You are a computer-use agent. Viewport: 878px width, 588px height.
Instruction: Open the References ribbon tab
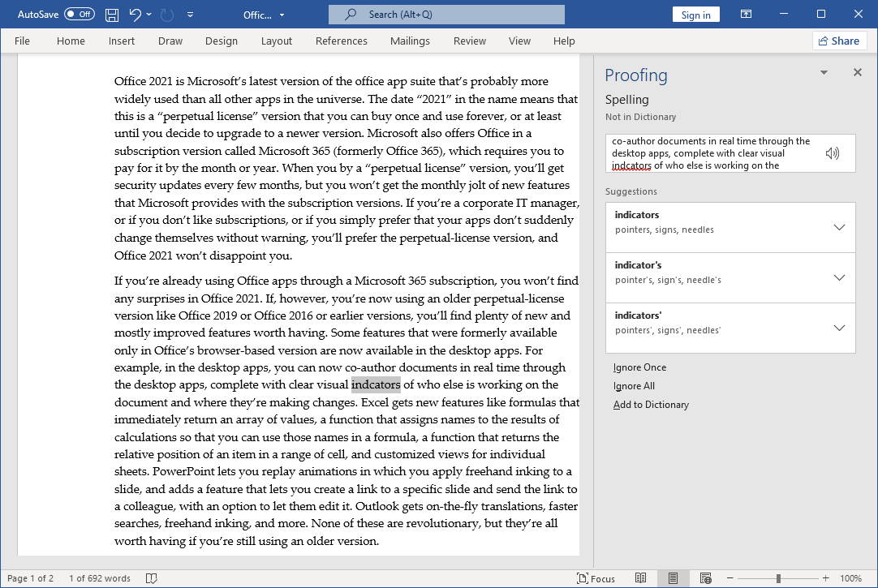(x=341, y=41)
